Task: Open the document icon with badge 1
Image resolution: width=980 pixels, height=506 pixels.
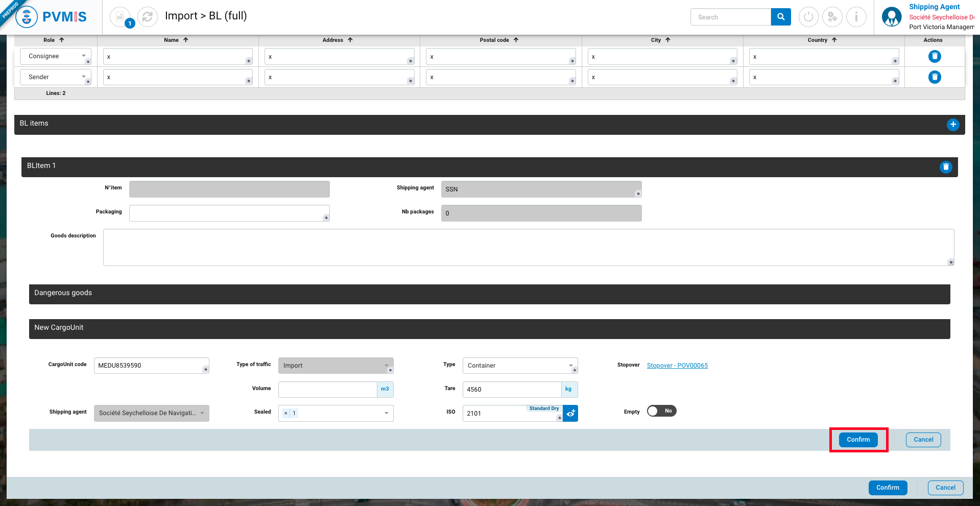Action: [x=120, y=17]
